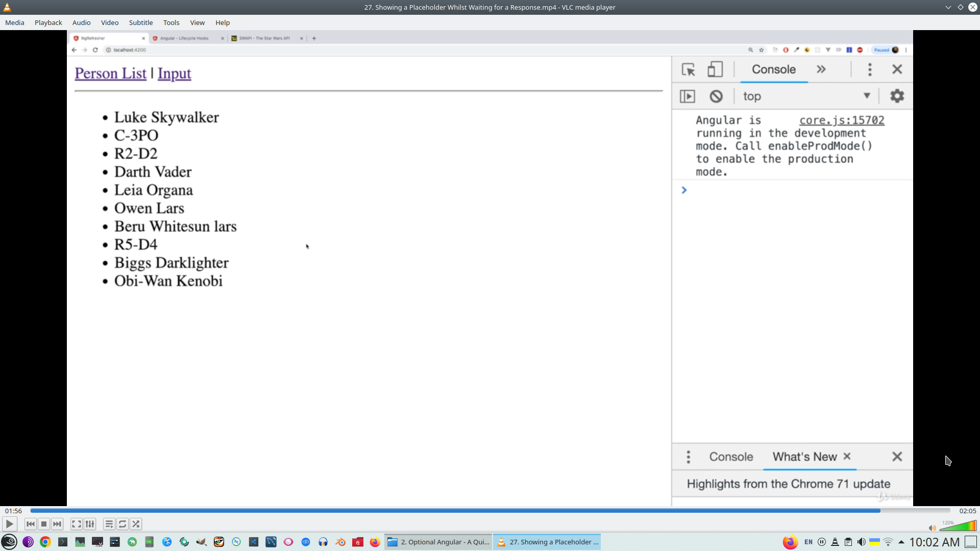Expand hidden system tray icons arrow
980x551 pixels.
901,542
